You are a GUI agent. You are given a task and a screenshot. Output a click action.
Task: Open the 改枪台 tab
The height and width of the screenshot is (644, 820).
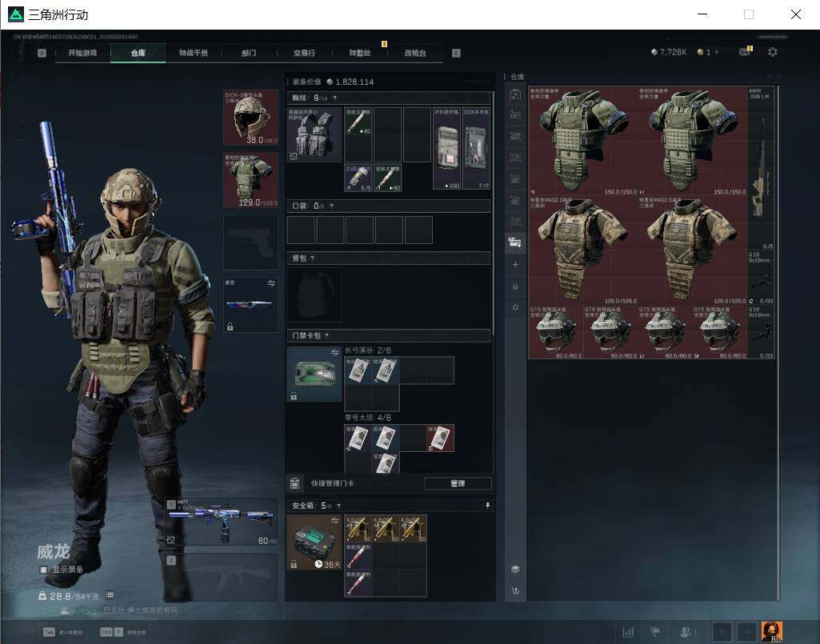coord(415,53)
